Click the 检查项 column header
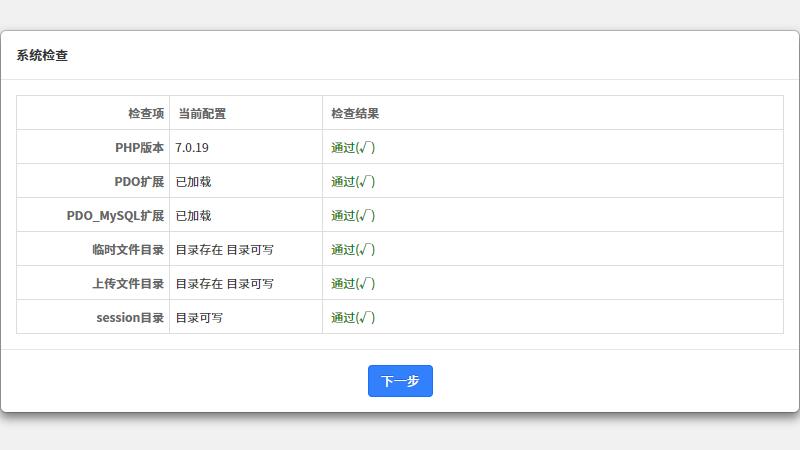Screen dimensions: 800x450 coord(146,114)
